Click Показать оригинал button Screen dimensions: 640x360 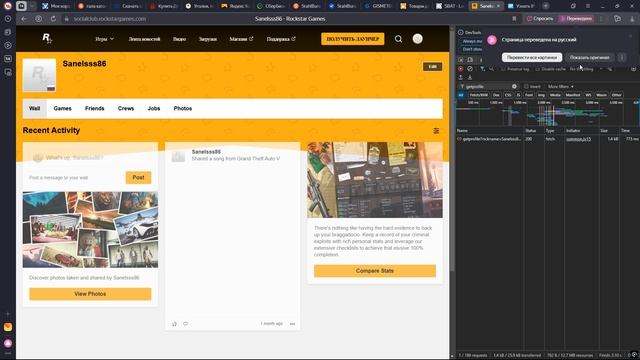(590, 58)
